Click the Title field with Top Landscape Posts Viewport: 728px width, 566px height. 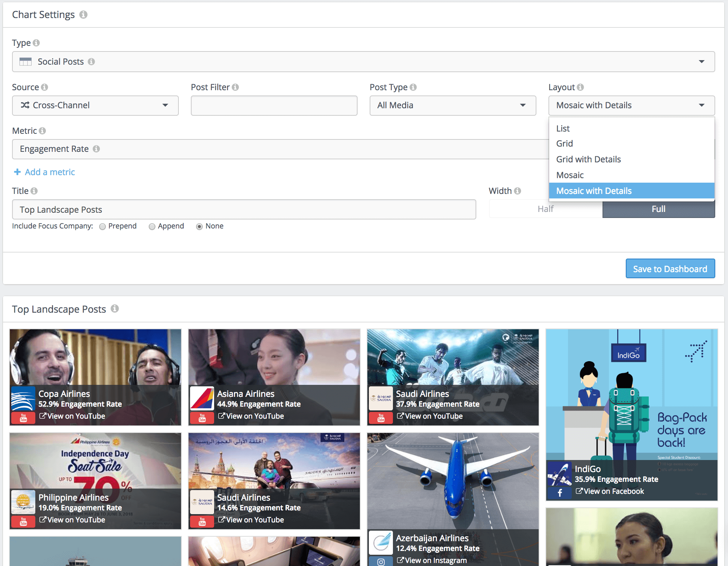point(244,209)
